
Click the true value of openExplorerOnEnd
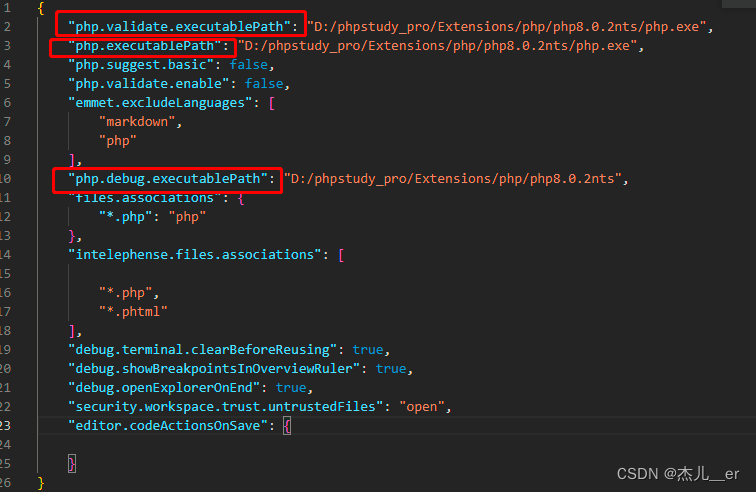click(x=291, y=388)
